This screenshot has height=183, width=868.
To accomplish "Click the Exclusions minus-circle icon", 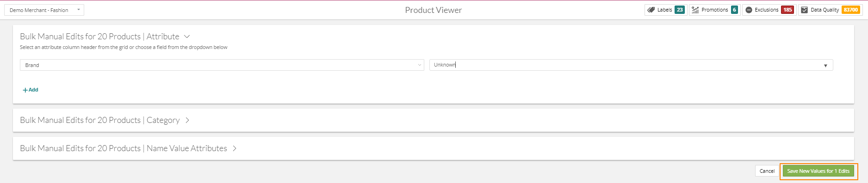I will click(749, 10).
